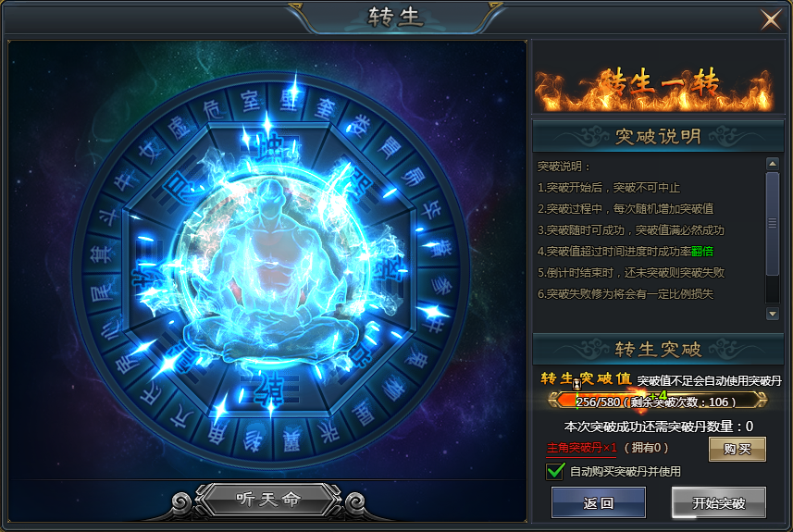793x532 pixels.
Task: Toggle the 自动购买突破丹并使用 checkbox
Action: coord(555,471)
